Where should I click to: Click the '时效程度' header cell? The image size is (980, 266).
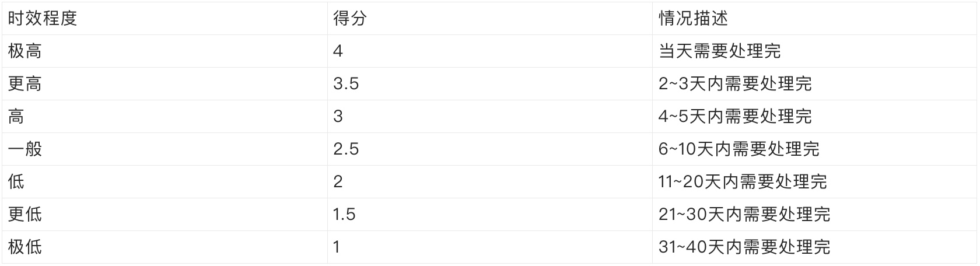point(42,19)
